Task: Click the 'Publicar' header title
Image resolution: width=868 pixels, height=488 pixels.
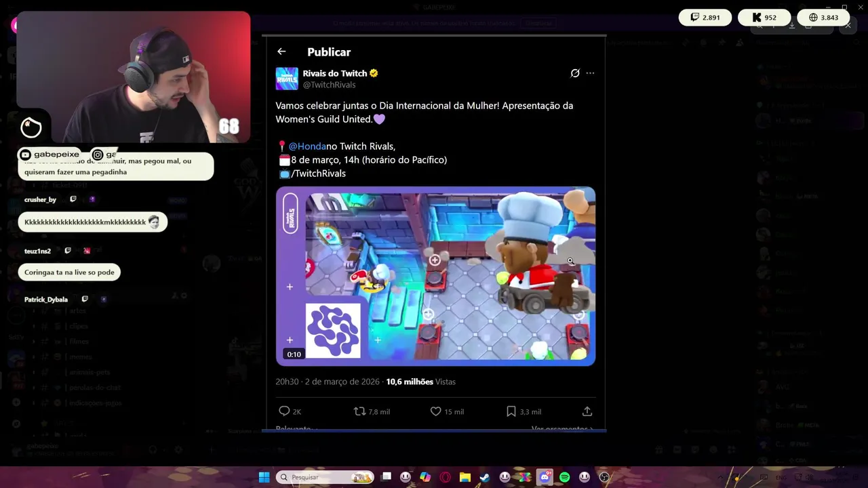Action: click(329, 52)
